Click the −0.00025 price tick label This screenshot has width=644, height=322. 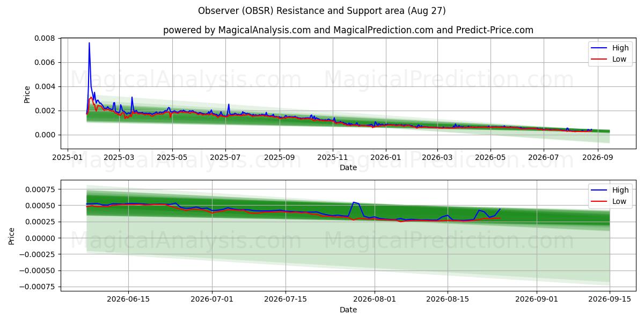click(x=38, y=254)
